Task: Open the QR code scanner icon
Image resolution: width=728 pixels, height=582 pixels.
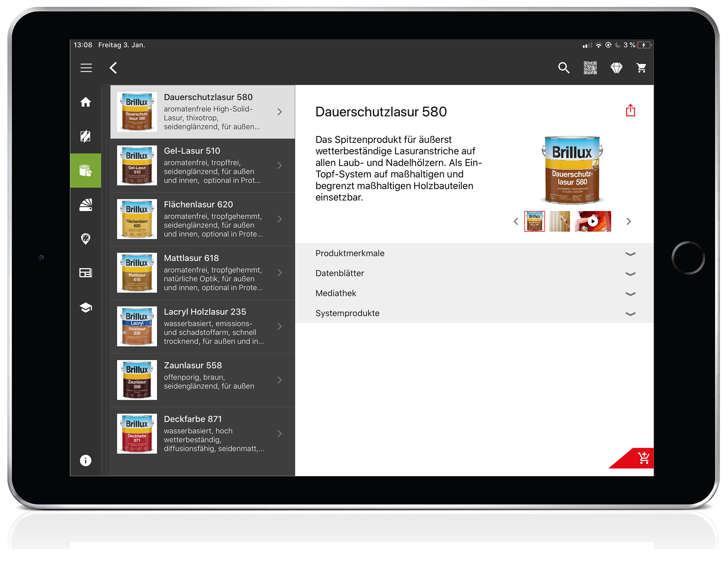Action: pos(590,68)
